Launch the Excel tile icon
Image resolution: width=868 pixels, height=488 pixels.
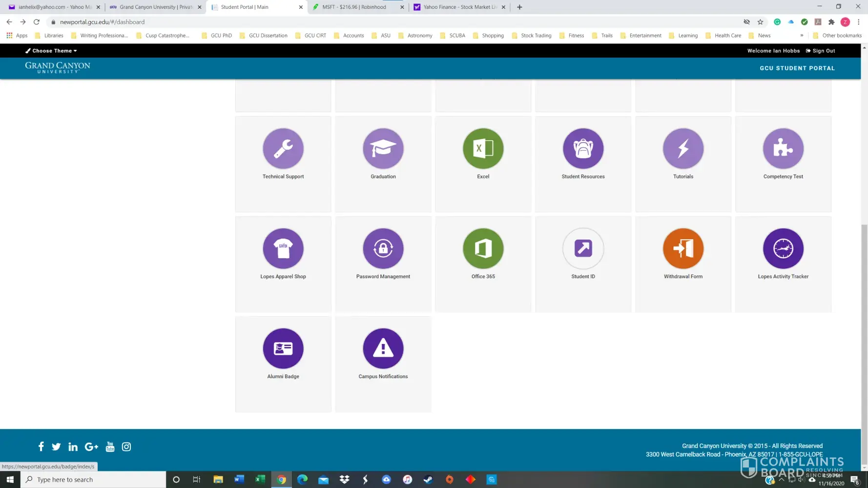[x=483, y=148]
